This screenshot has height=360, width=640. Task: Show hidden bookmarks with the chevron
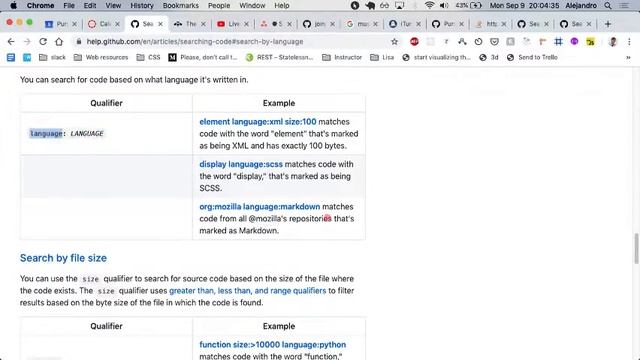(x=628, y=58)
